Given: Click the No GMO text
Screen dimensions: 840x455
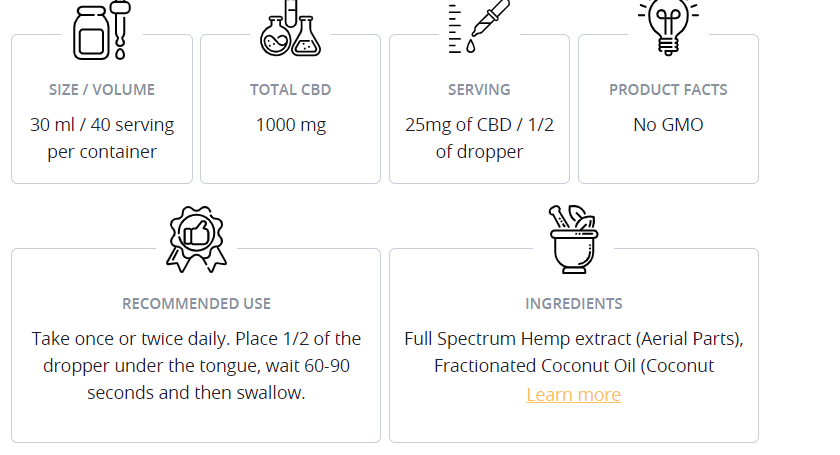Looking at the screenshot, I should click(668, 126).
